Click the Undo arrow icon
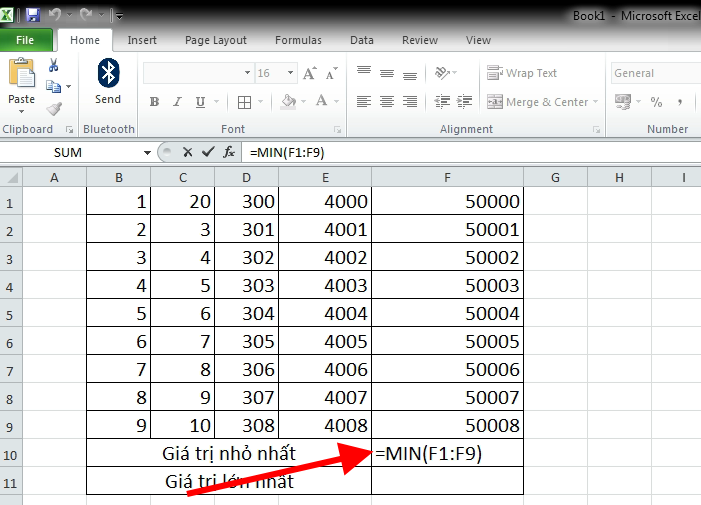This screenshot has height=505, width=701. point(55,15)
